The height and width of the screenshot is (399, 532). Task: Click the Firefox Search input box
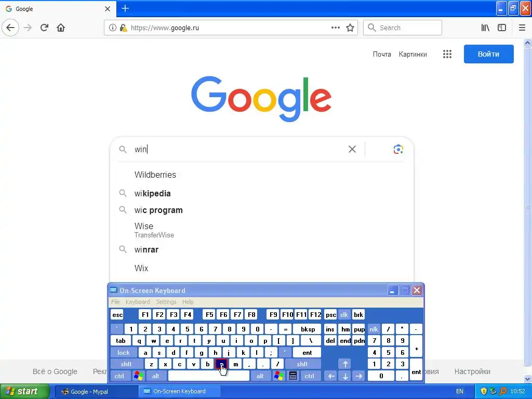[x=403, y=28]
